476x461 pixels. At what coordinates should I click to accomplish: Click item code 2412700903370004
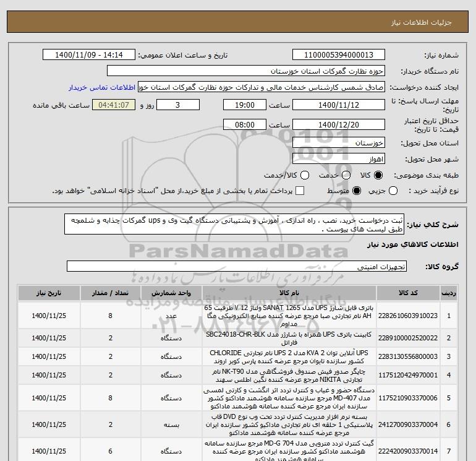pos(408,424)
